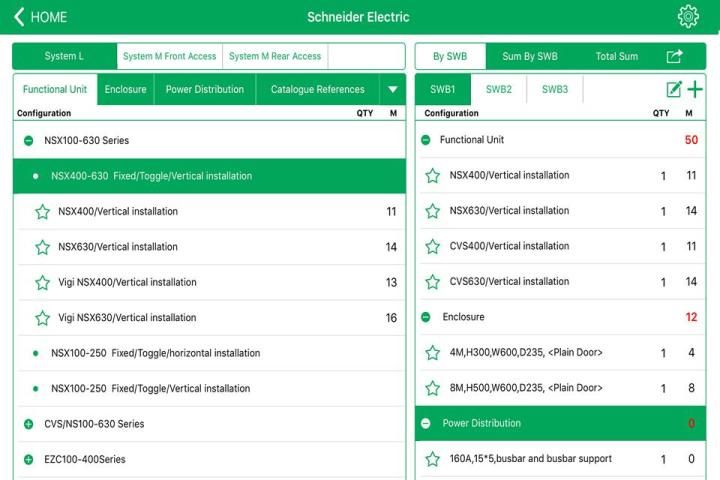720x480 pixels.
Task: Switch to the Enclosure tab
Action: (125, 89)
